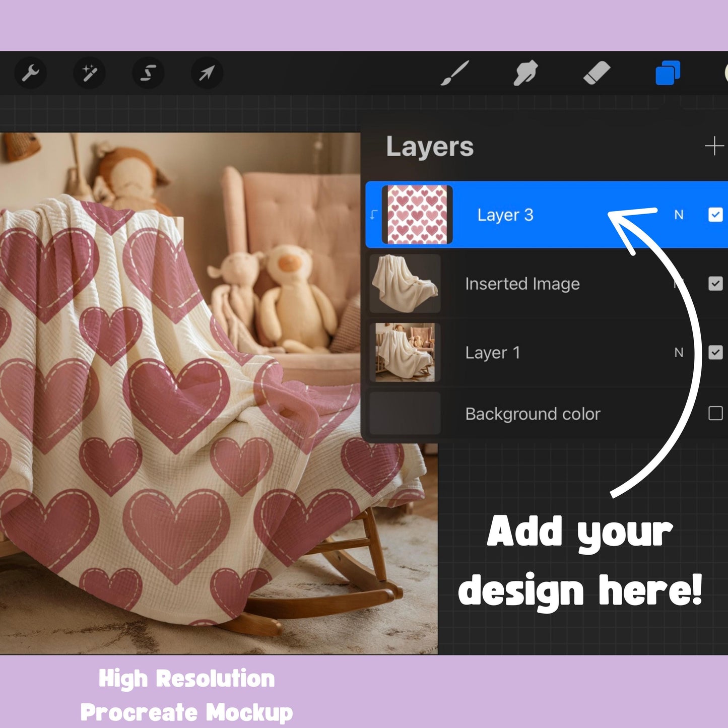Image resolution: width=728 pixels, height=728 pixels.
Task: Add a new layer with plus icon
Action: (x=714, y=147)
